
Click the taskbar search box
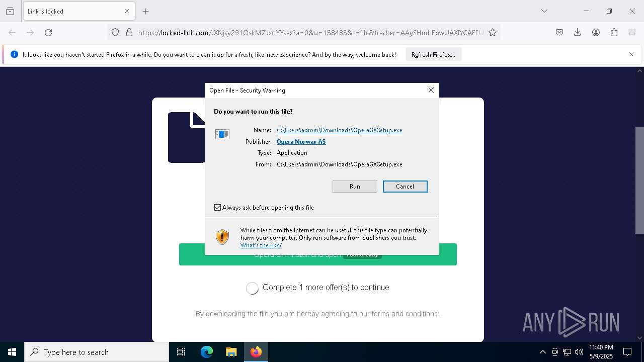click(x=97, y=352)
